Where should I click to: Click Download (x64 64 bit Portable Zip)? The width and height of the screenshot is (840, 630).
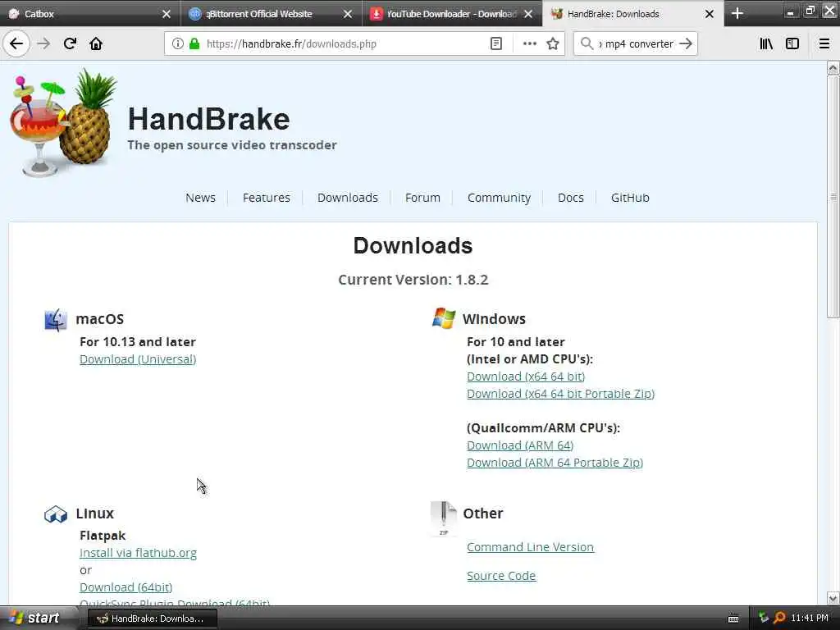(560, 394)
